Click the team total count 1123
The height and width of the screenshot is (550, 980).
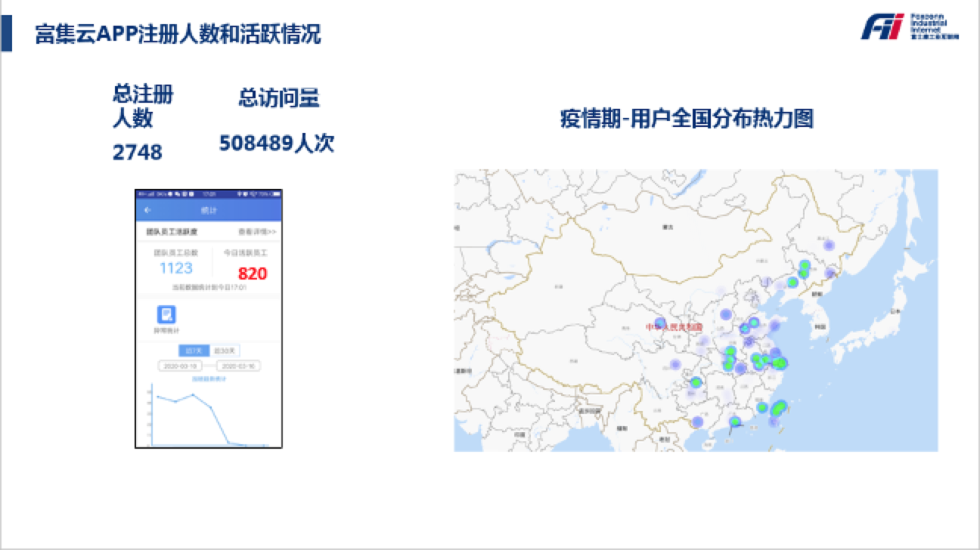click(x=176, y=268)
